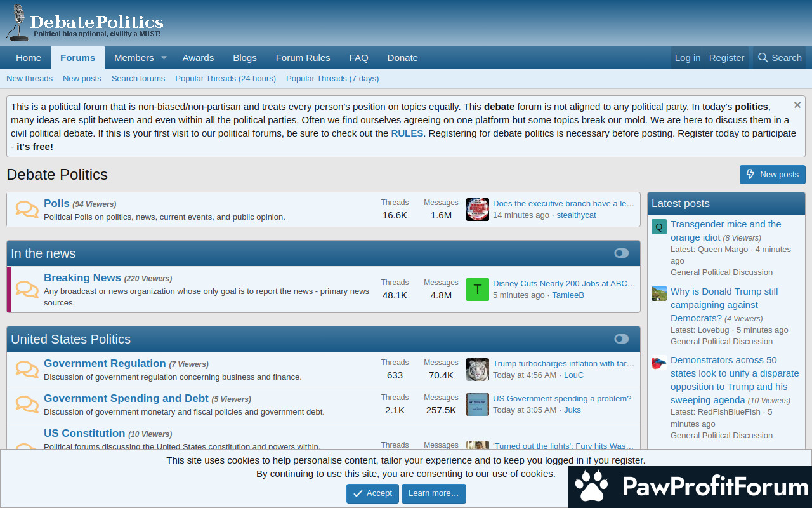Open the United States Politics category heading
The height and width of the screenshot is (508, 812).
71,339
